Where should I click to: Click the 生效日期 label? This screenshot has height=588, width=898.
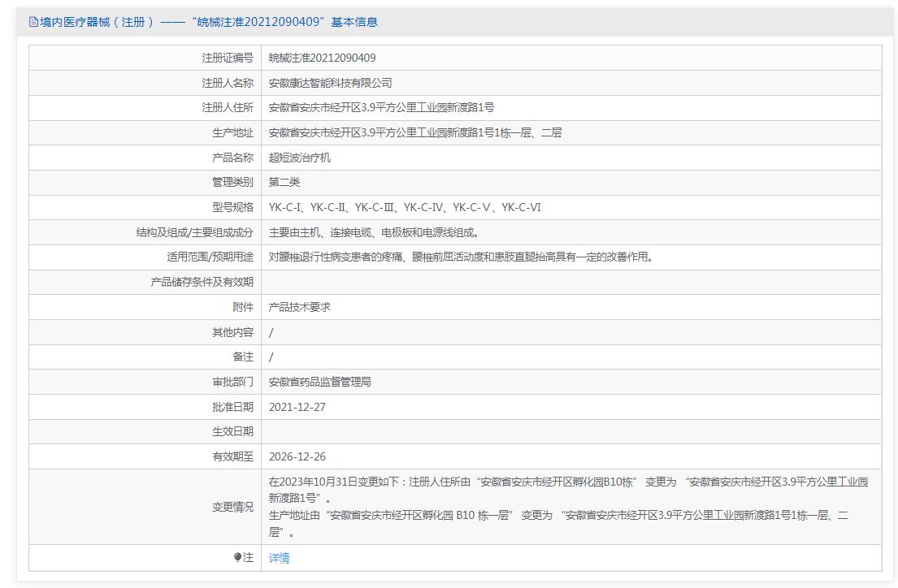(232, 432)
